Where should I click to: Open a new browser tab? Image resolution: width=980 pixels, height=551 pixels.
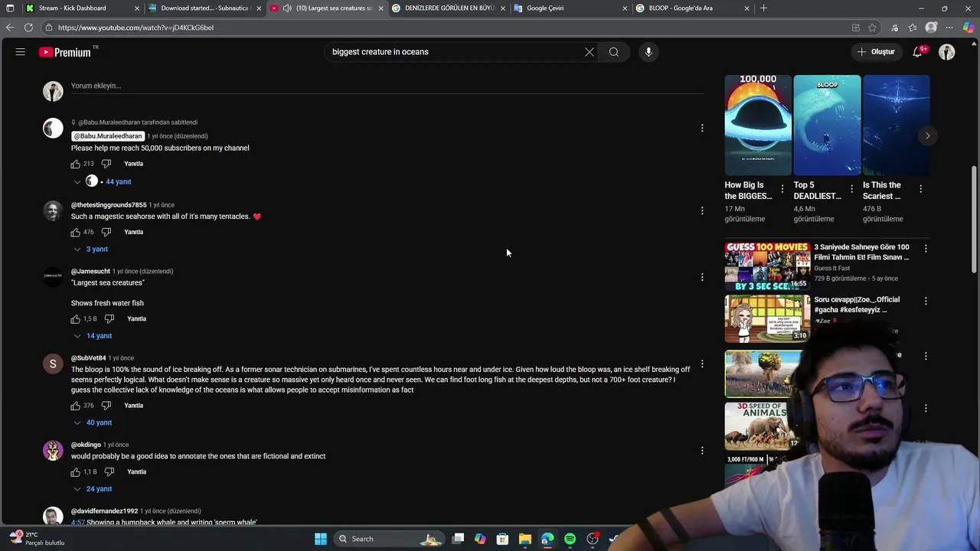click(x=763, y=8)
